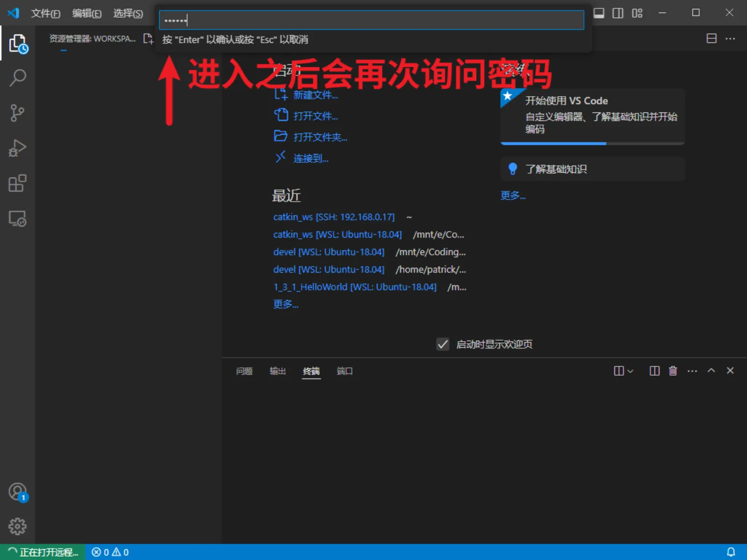
Task: Expand 更多... under the recent list
Action: pos(285,304)
